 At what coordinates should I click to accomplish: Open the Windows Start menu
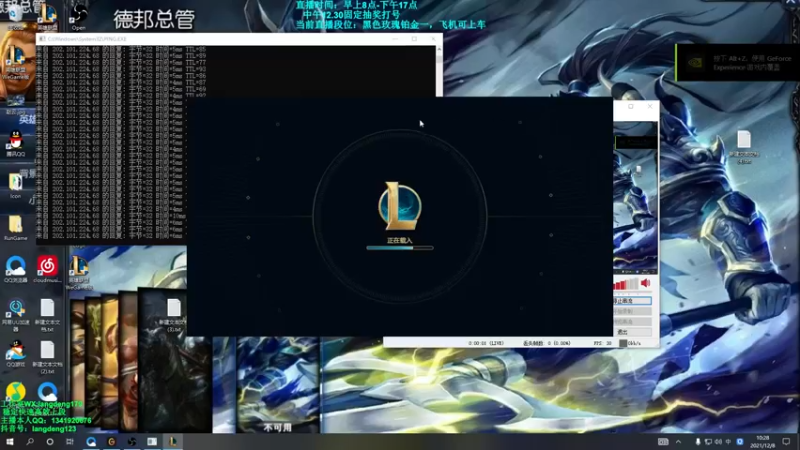point(10,441)
